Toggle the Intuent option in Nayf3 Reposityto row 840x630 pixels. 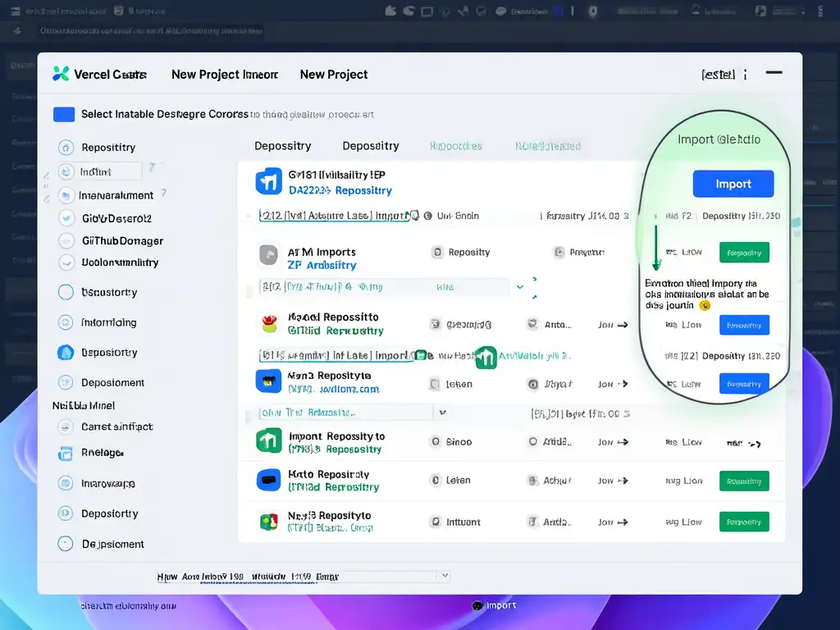[436, 521]
